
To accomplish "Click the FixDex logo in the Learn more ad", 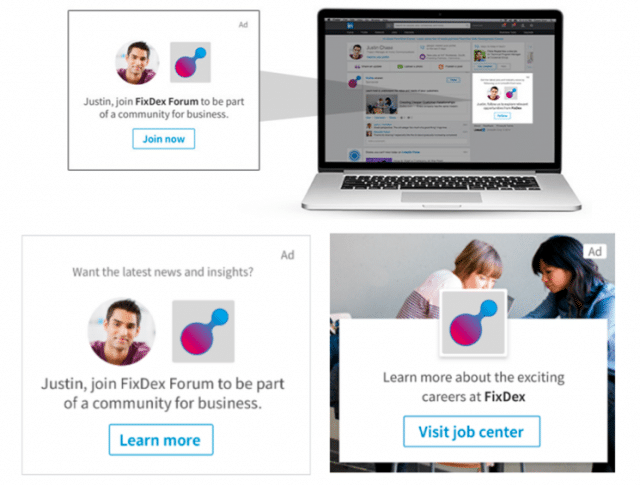I will point(203,331).
